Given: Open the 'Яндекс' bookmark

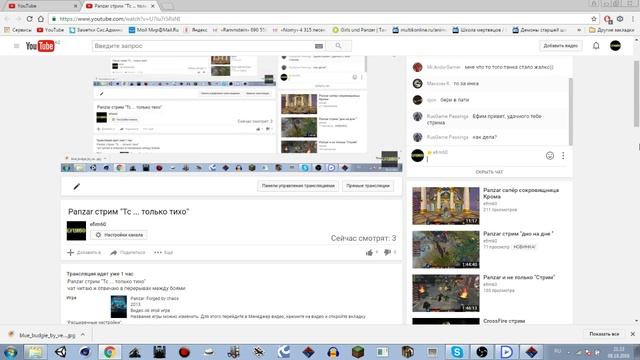Looking at the screenshot, I should click(x=196, y=30).
